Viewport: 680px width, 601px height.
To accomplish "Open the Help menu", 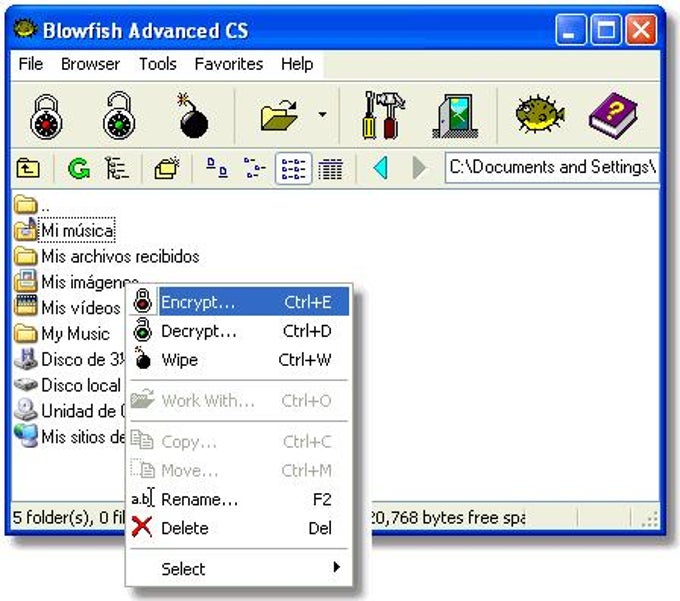I will coord(297,64).
